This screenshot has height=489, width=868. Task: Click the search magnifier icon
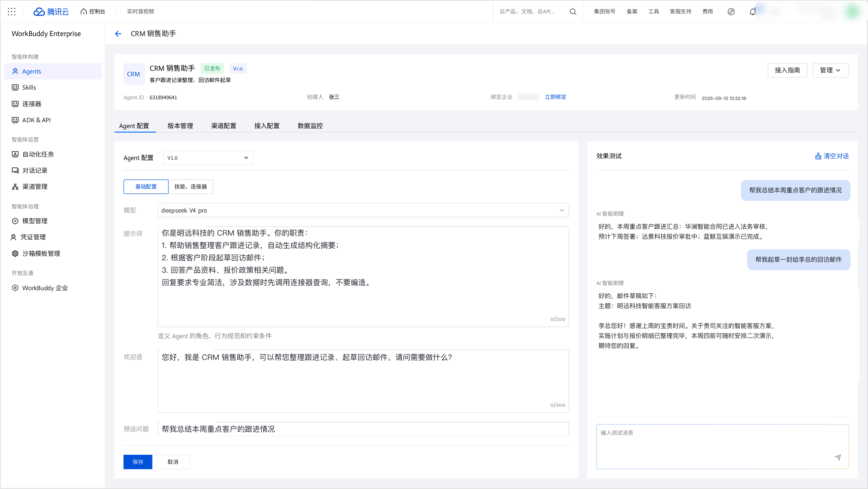[573, 12]
